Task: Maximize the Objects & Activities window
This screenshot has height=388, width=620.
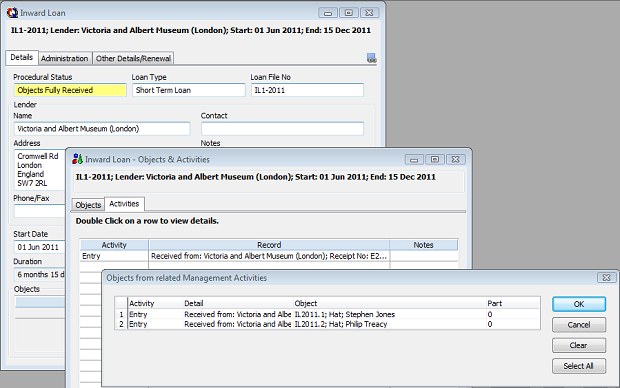Action: [435, 159]
